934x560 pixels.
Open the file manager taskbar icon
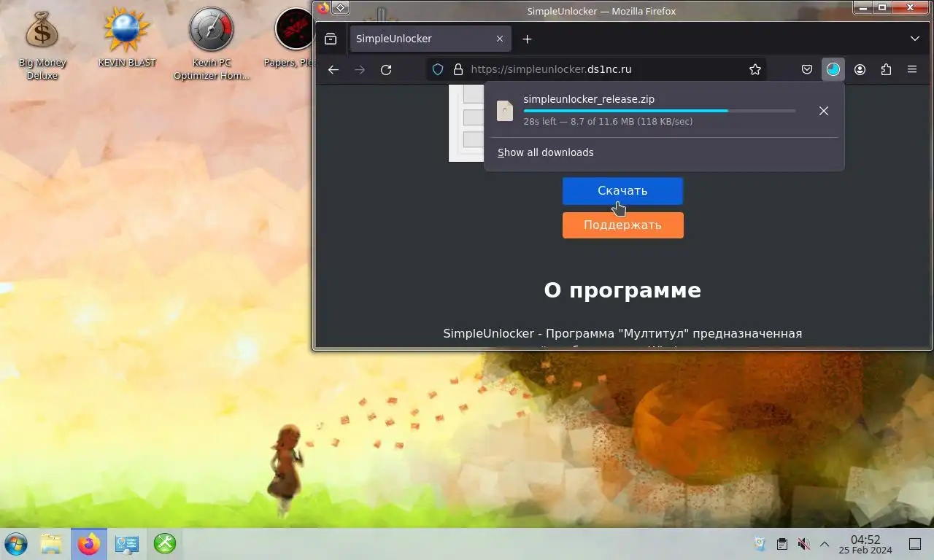pyautogui.click(x=51, y=544)
